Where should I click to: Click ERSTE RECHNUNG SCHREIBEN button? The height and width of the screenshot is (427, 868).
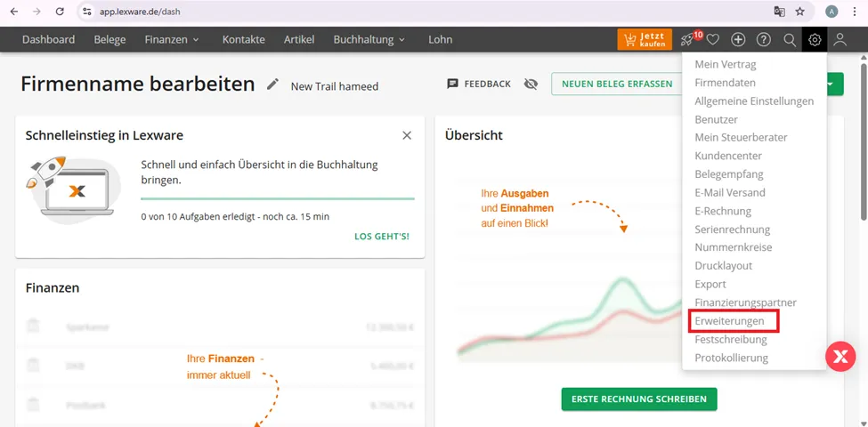pyautogui.click(x=639, y=399)
